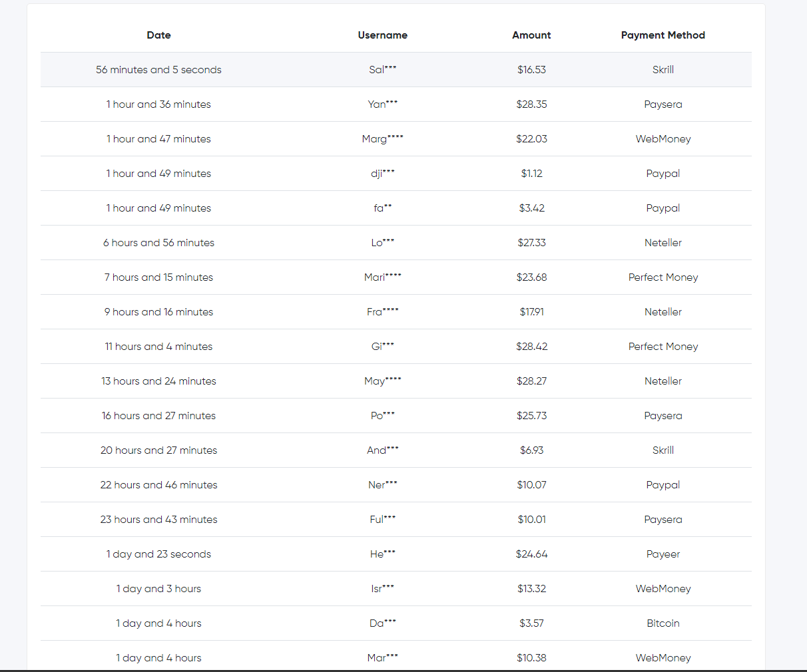Click Payeer payment method cell
The image size is (807, 672).
coord(663,554)
